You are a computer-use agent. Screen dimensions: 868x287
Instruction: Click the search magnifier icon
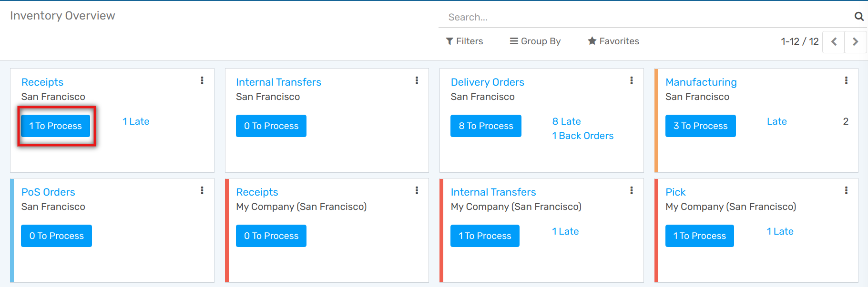pos(859,17)
